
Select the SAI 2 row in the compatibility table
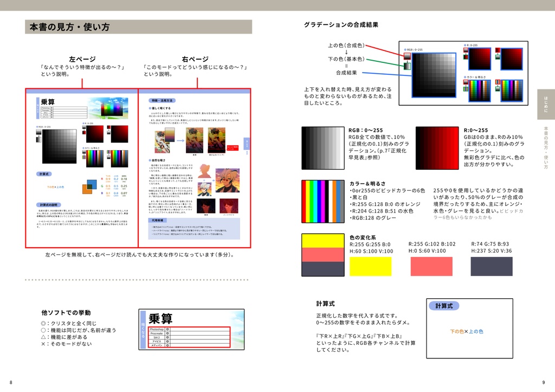(189, 337)
